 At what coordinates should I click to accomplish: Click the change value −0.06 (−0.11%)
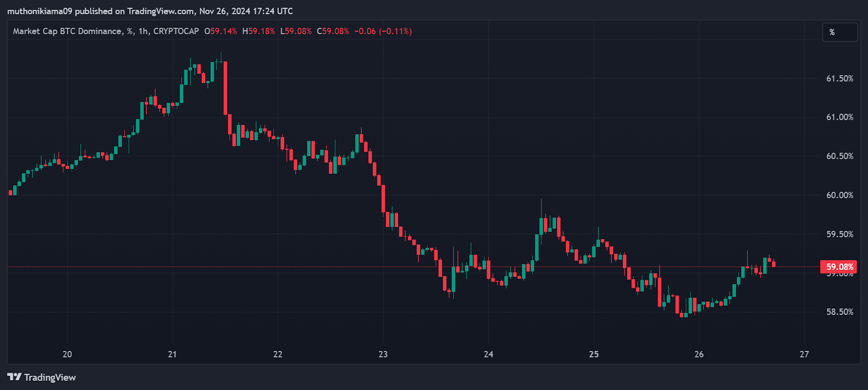point(383,31)
